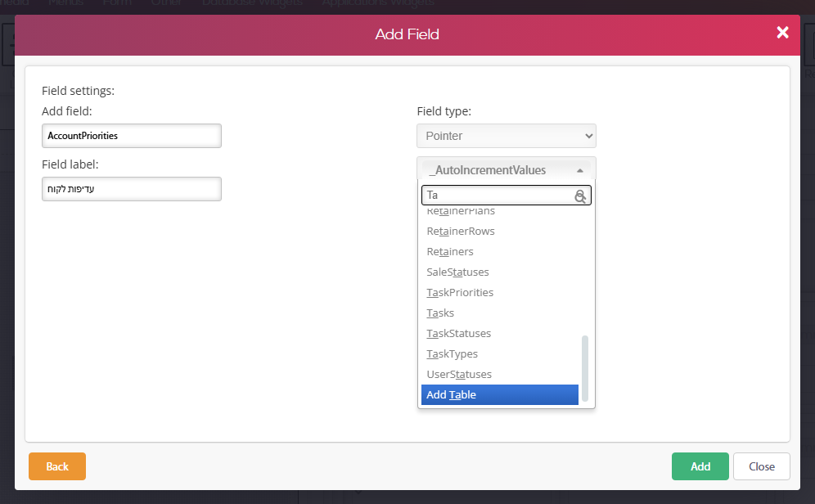Open the Field type Pointer dropdown
The image size is (815, 504).
(x=507, y=136)
